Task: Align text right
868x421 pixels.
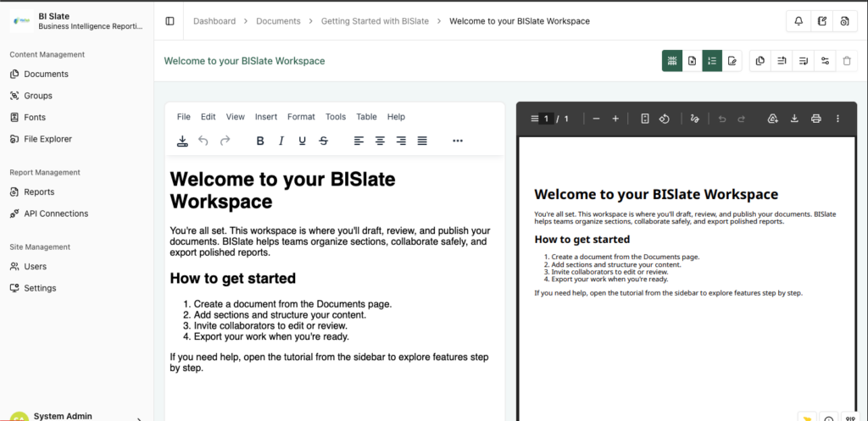Action: 401,141
